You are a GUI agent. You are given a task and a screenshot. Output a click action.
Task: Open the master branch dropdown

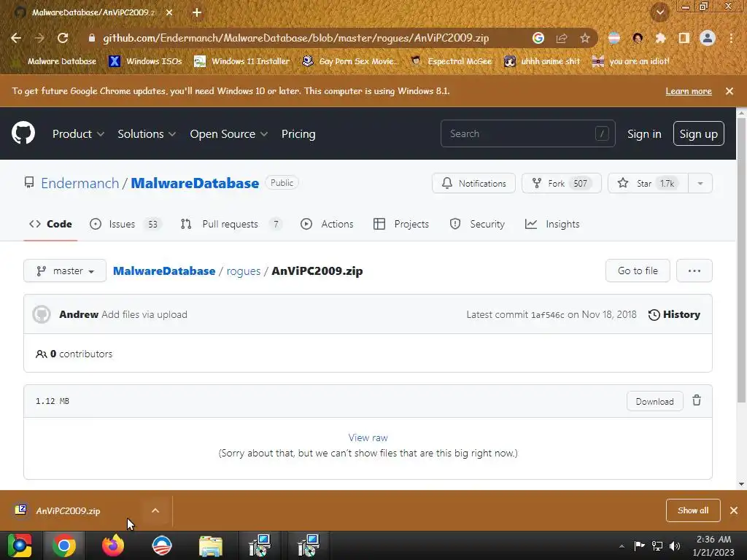coord(65,271)
